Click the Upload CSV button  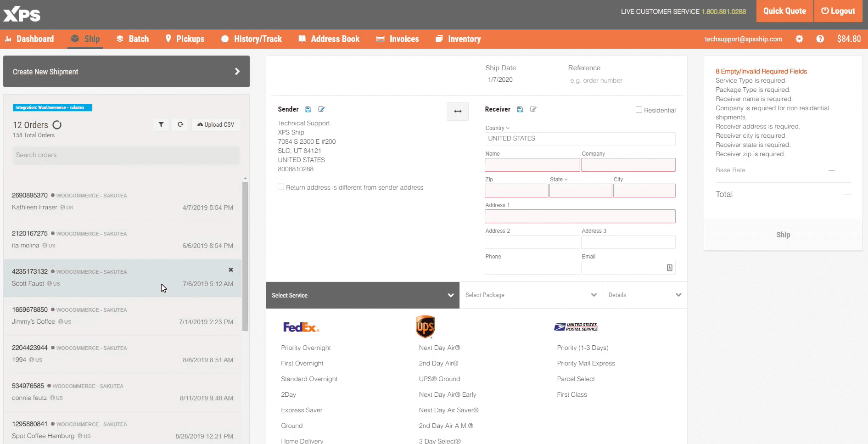point(216,124)
